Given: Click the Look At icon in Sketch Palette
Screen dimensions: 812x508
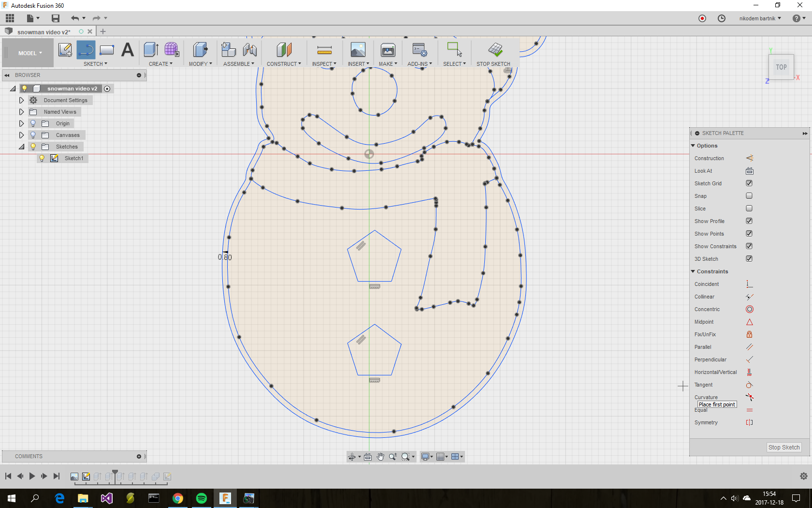Looking at the screenshot, I should click(749, 171).
